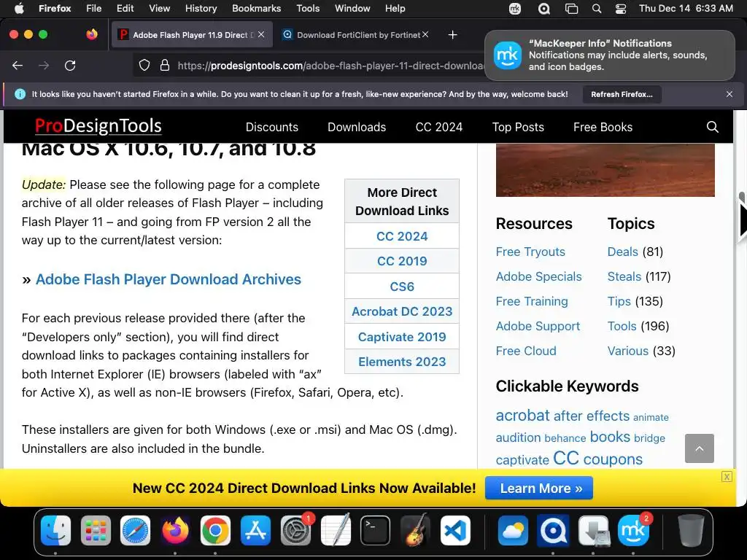Open Control Center in menu bar

click(x=621, y=9)
